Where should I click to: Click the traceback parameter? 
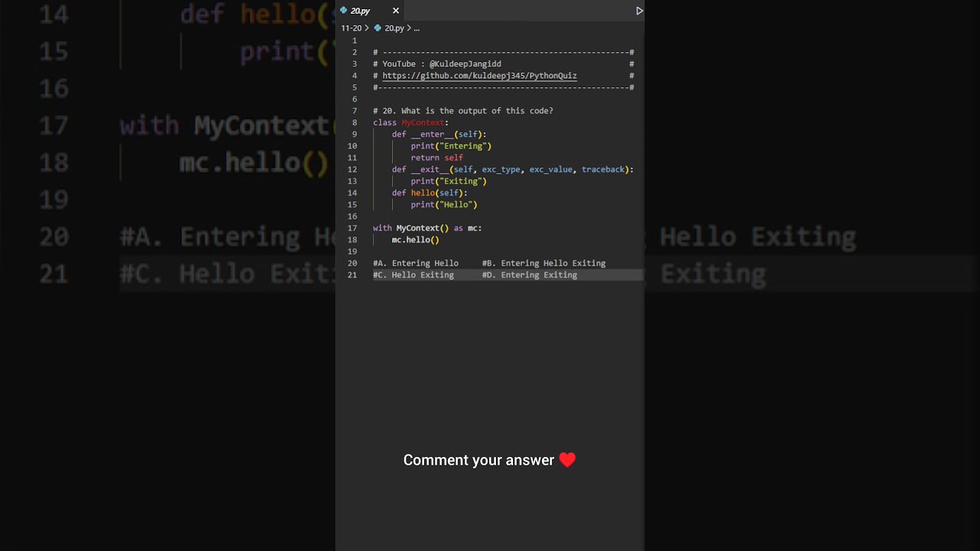603,169
